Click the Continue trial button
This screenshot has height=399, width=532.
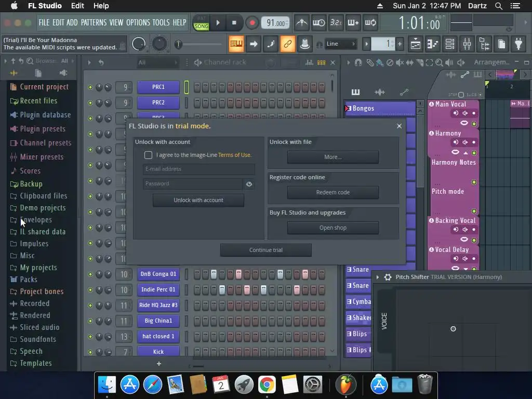tap(265, 250)
